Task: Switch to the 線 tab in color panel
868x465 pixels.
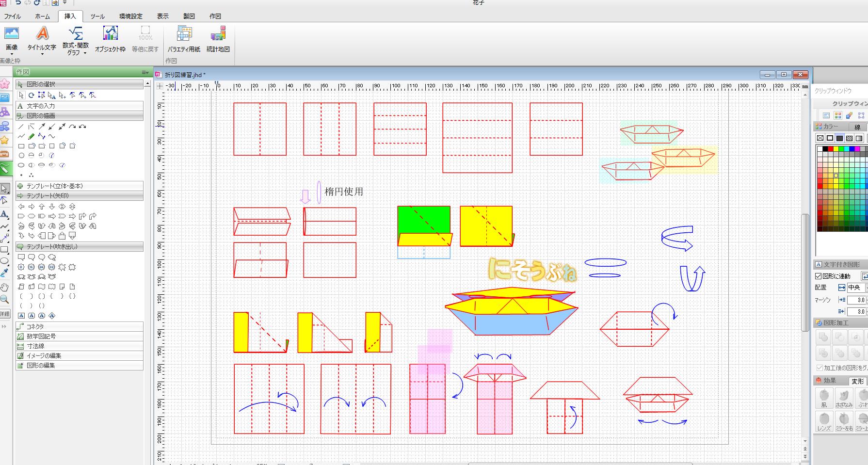Action: pos(857,127)
